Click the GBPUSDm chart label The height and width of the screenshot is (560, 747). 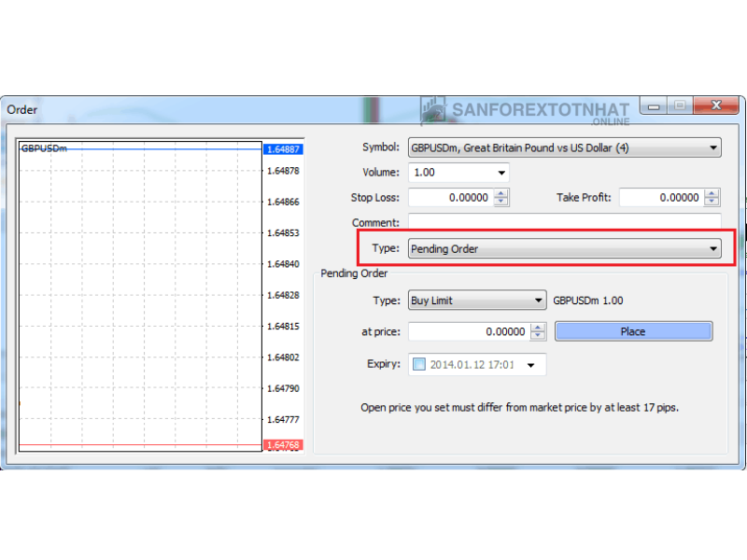(x=44, y=148)
